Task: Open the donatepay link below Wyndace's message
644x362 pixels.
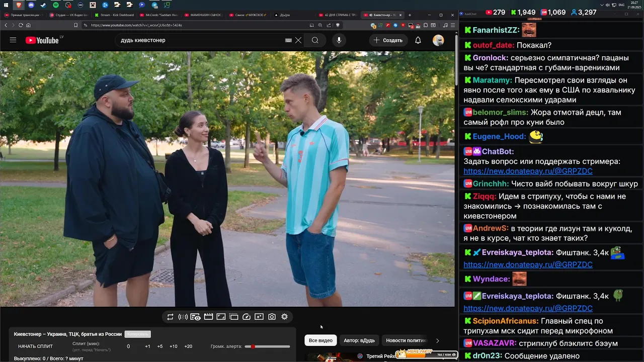Action: tap(528, 308)
